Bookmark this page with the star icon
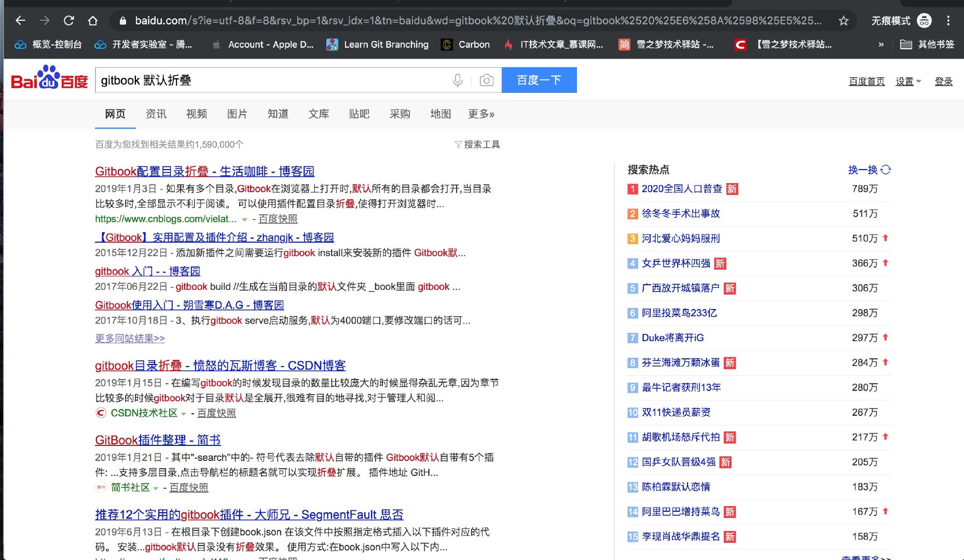 pos(844,21)
